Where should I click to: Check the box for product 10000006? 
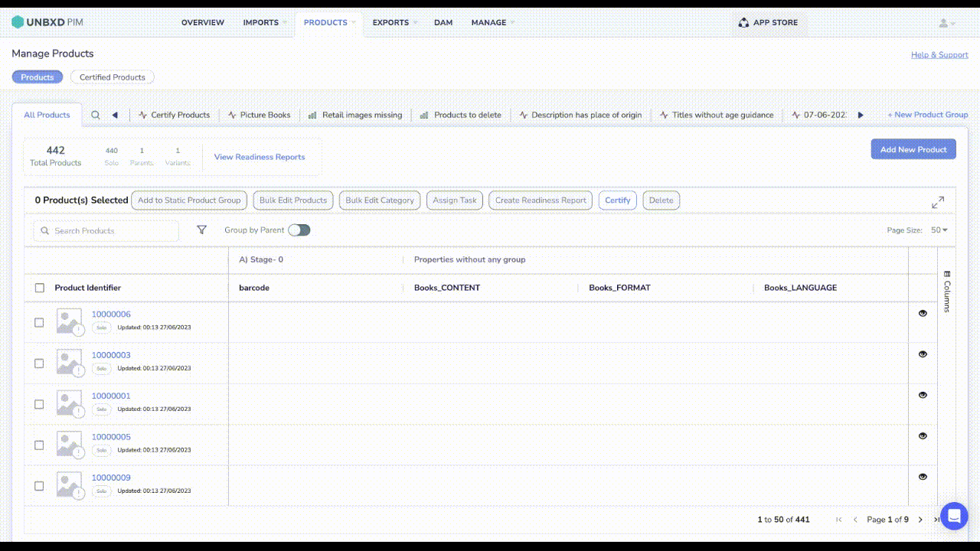tap(39, 323)
